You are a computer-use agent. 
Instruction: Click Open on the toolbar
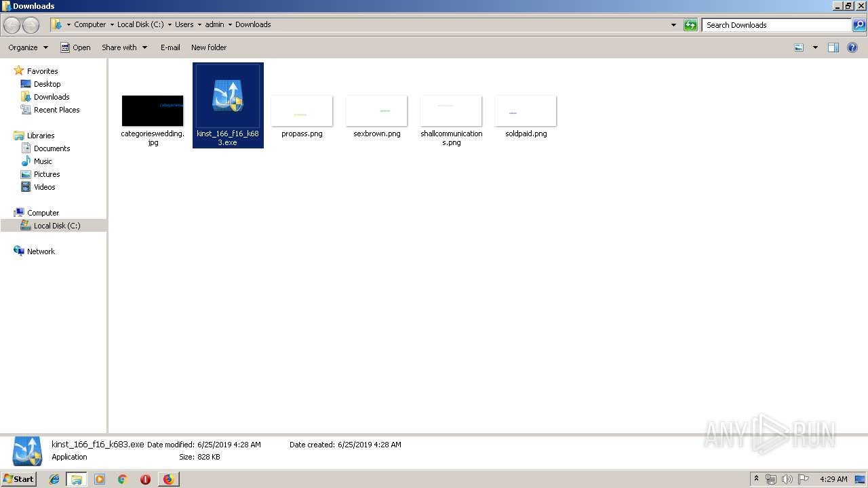(x=75, y=47)
